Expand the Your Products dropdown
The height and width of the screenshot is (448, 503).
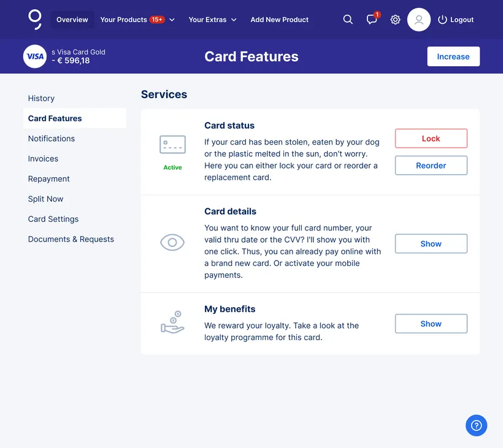pos(137,20)
